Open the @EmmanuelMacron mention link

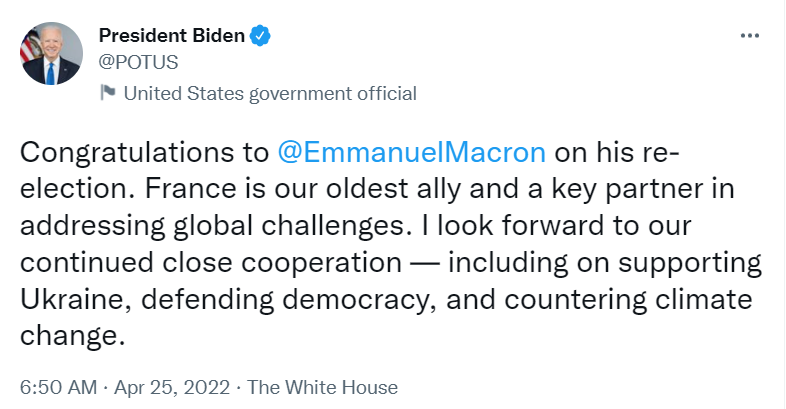pos(412,153)
